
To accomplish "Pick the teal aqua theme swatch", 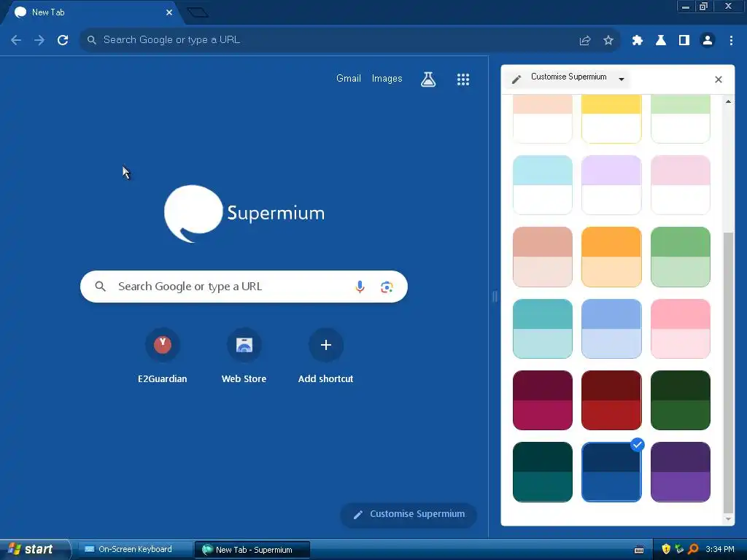I will (543, 329).
